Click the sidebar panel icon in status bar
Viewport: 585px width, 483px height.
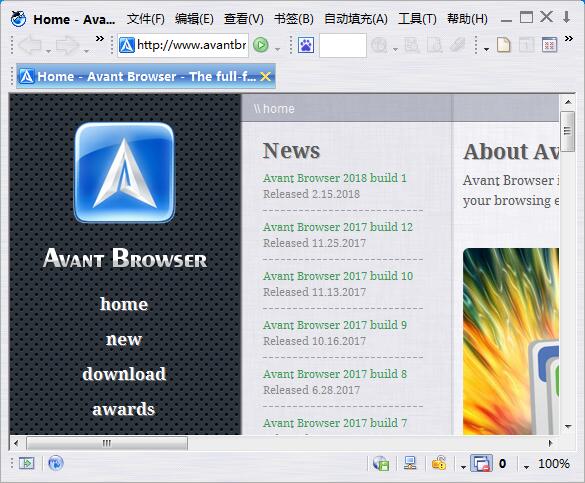27,464
